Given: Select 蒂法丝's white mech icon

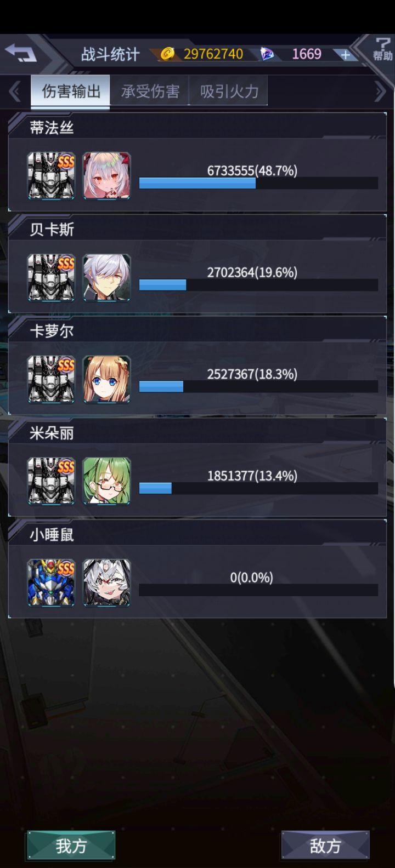Looking at the screenshot, I should (52, 176).
